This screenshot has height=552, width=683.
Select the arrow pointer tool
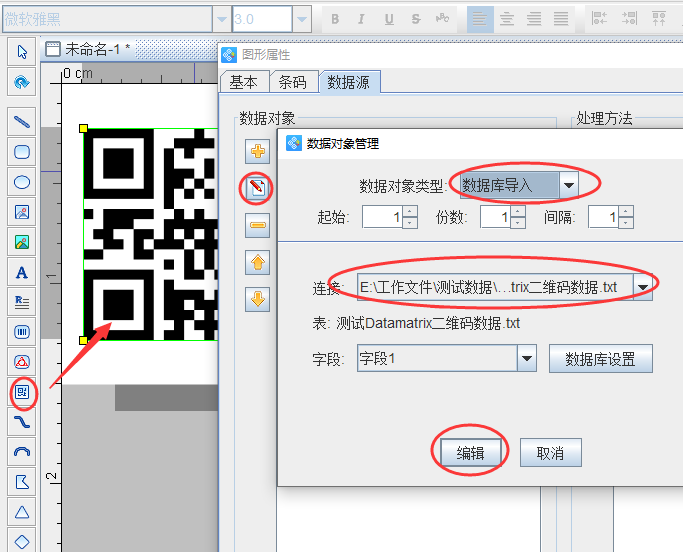22,52
